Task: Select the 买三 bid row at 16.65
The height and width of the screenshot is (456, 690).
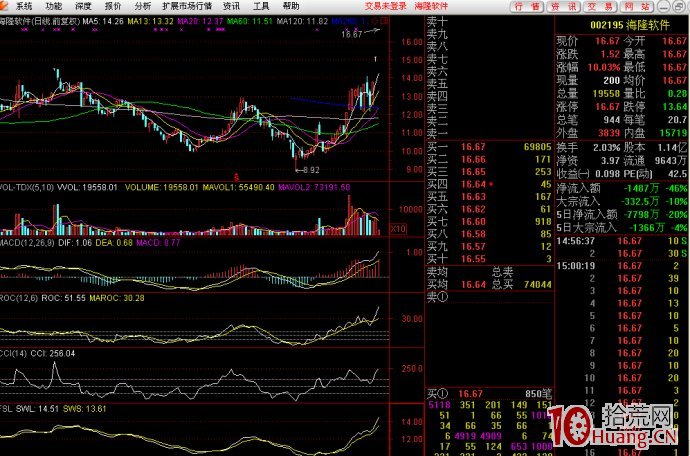Action: click(489, 172)
